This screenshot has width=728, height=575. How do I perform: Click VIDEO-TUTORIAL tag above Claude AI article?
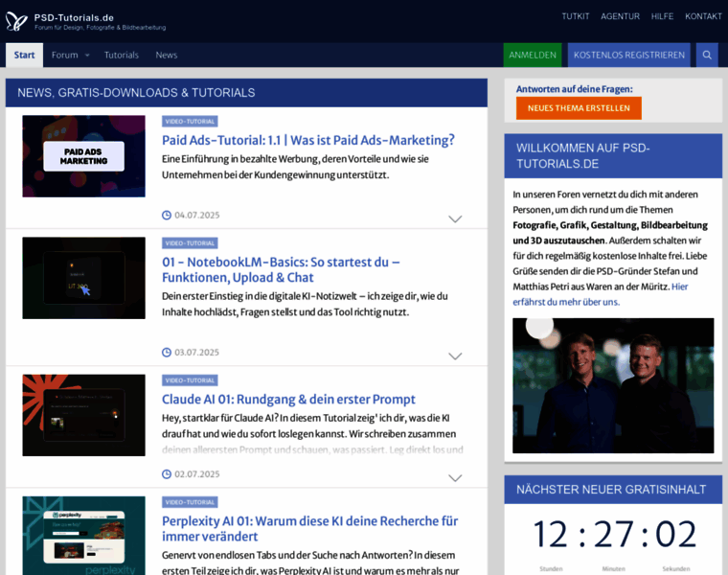point(190,379)
